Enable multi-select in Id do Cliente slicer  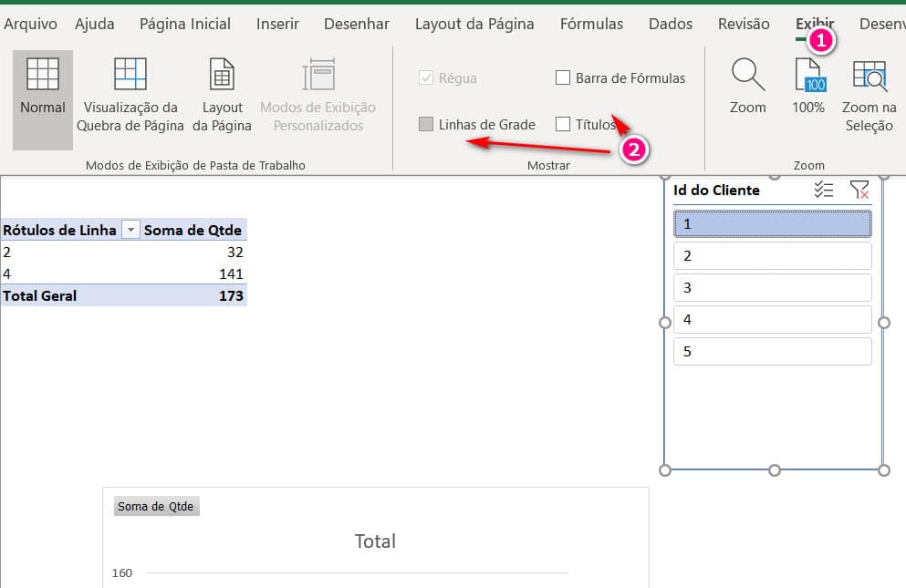click(823, 190)
